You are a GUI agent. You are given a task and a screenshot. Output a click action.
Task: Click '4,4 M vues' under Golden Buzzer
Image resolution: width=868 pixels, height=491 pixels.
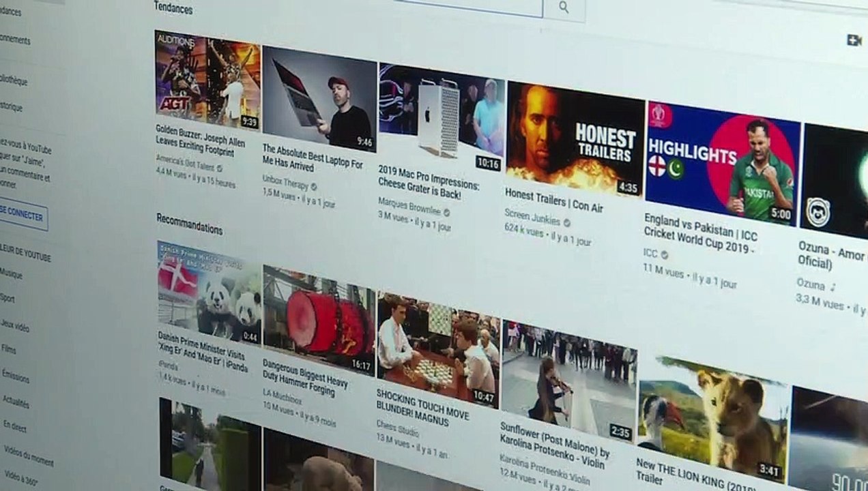point(171,173)
